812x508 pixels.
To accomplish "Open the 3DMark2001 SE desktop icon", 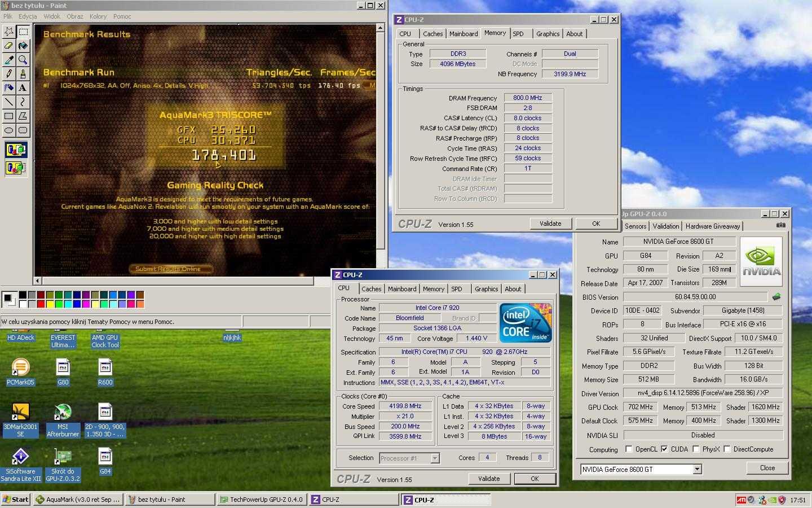I will (20, 421).
